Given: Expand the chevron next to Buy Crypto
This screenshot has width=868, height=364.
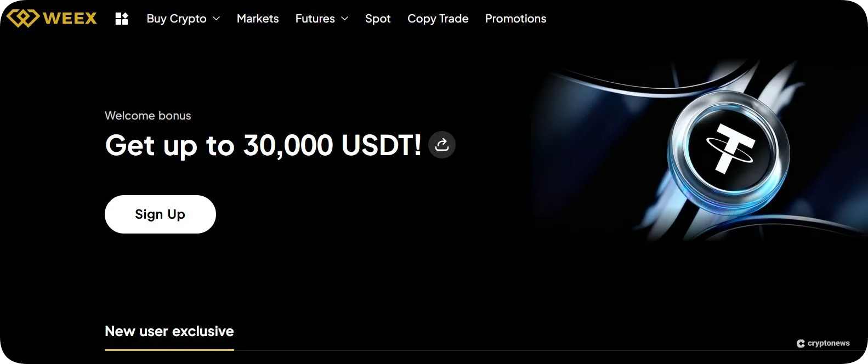Looking at the screenshot, I should pos(216,19).
